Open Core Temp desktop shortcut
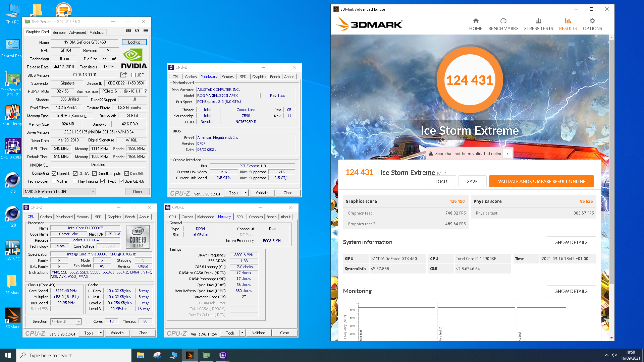Screen dimensions: 644x362 pyautogui.click(x=12, y=115)
